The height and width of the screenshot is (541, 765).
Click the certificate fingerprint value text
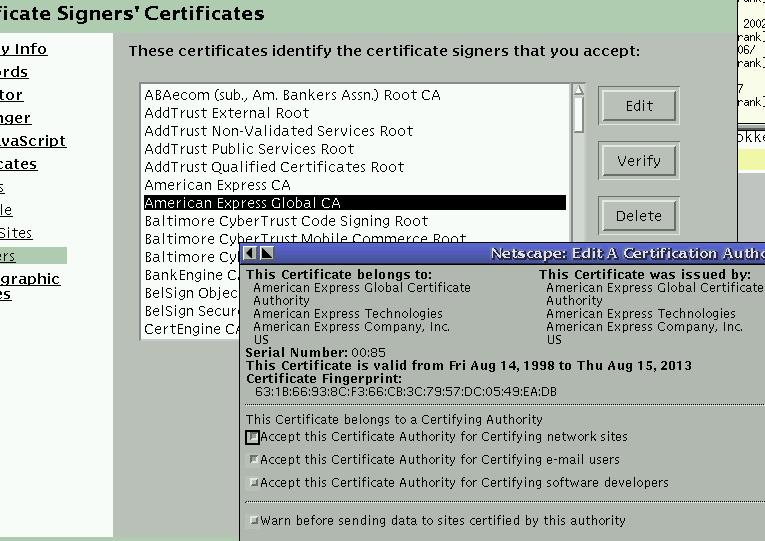tap(406, 392)
